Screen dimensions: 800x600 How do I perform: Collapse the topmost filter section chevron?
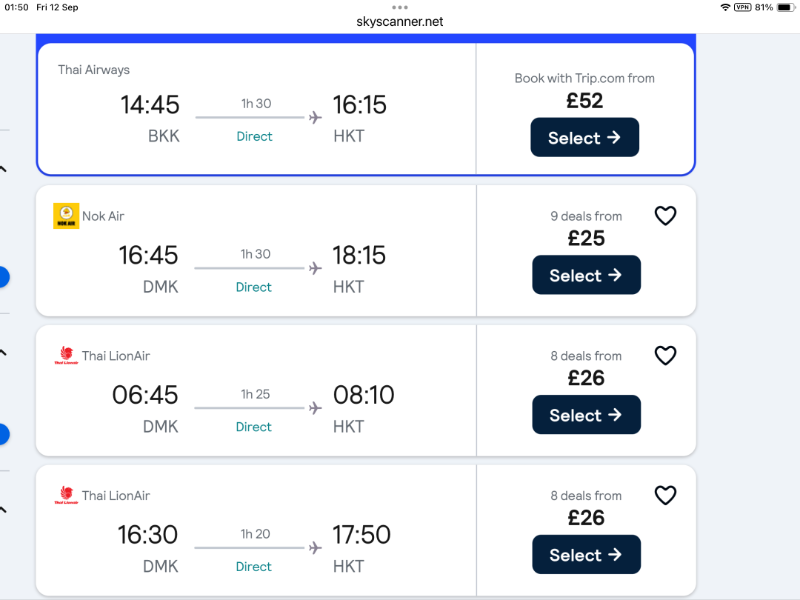coord(3,170)
